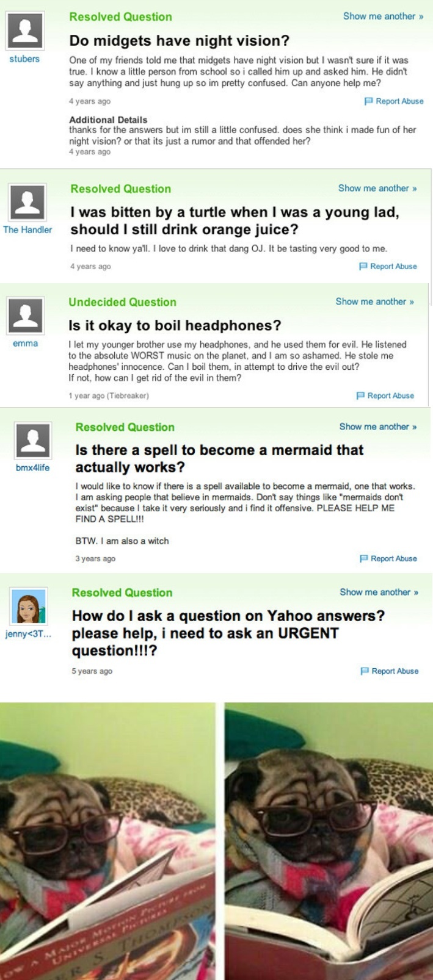This screenshot has height=980, width=433.
Task: Open the jenny<3T cartoon girl avatar
Action: pyautogui.click(x=29, y=606)
